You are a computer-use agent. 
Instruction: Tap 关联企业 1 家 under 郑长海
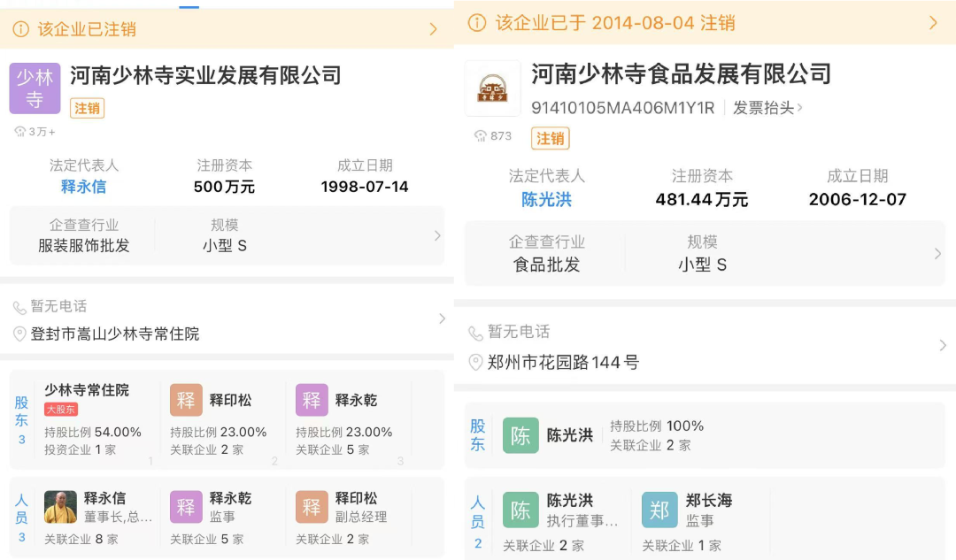coord(682,546)
